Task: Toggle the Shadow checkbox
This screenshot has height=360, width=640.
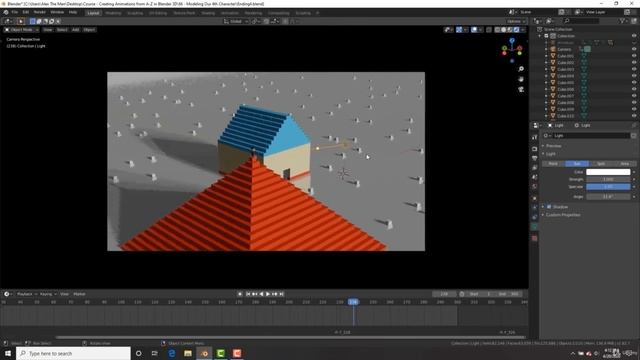Action: pos(549,207)
